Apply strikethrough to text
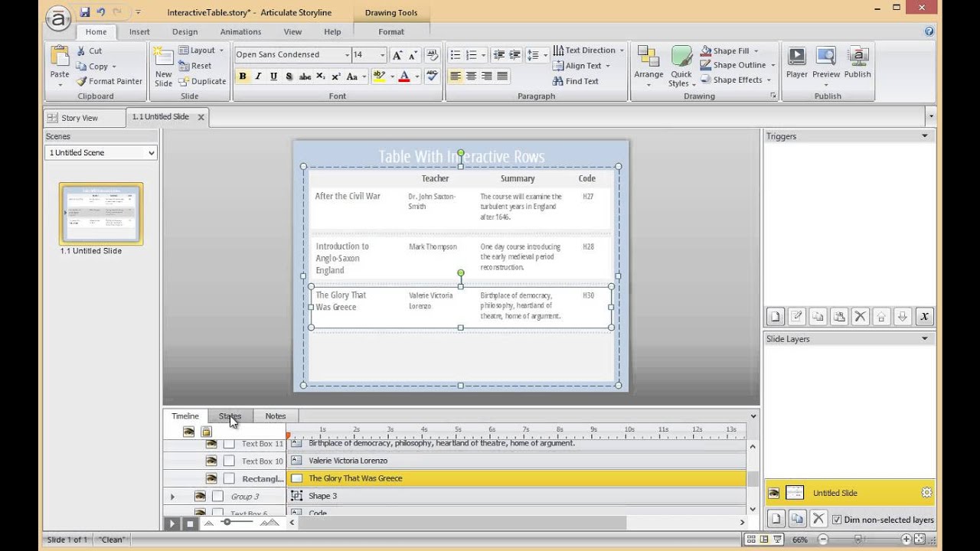 (305, 77)
